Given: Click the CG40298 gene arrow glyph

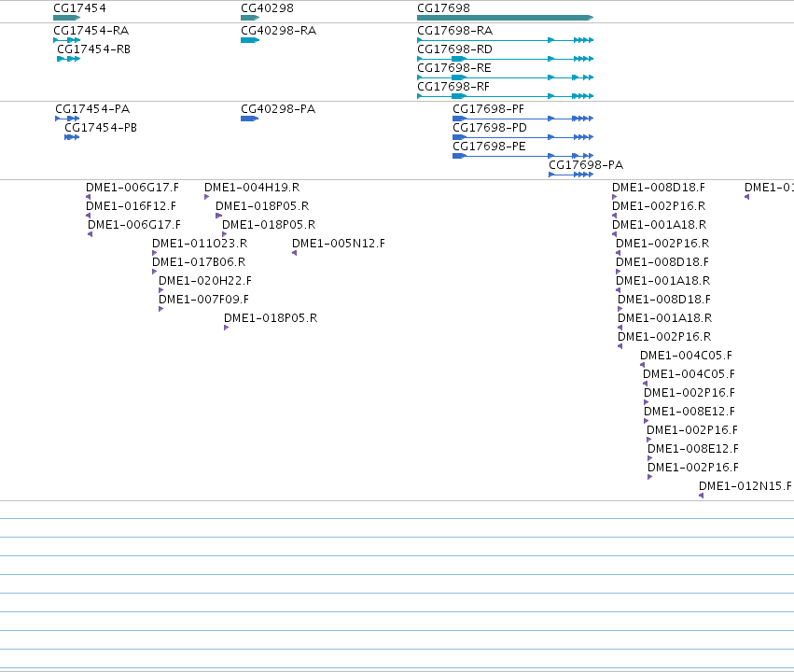Looking at the screenshot, I should click(x=250, y=18).
